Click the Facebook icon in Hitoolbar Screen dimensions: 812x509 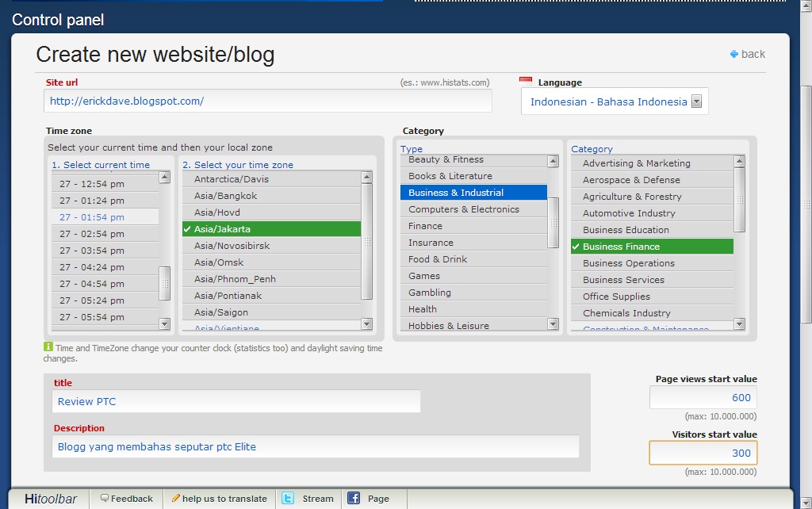(x=354, y=498)
